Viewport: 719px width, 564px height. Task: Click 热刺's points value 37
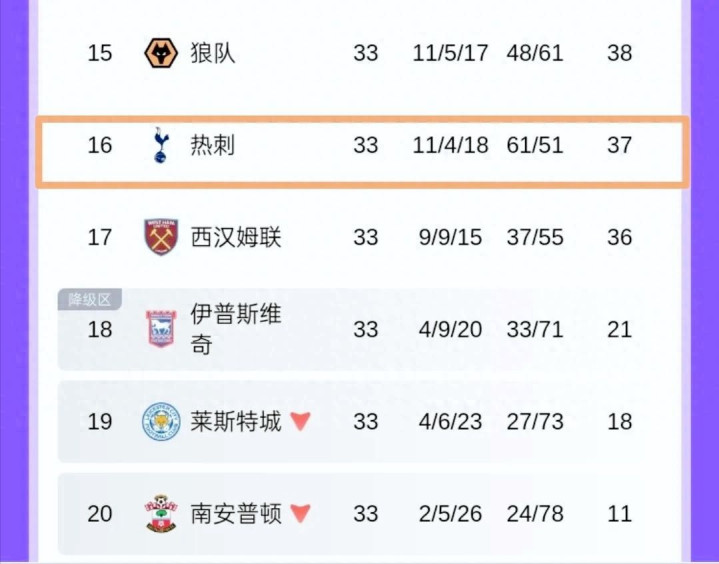619,146
